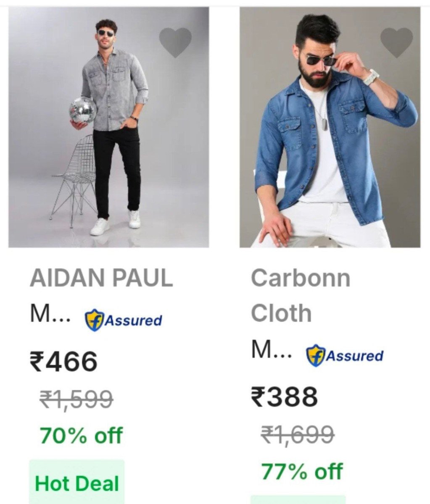Click the struck-through ₹1,599 original price
This screenshot has height=504, width=430.
[x=77, y=399]
